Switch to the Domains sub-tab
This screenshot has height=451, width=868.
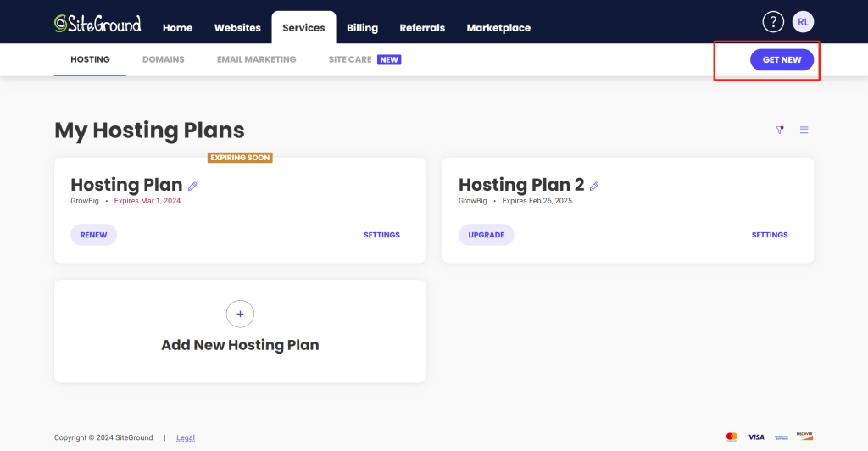[164, 59]
